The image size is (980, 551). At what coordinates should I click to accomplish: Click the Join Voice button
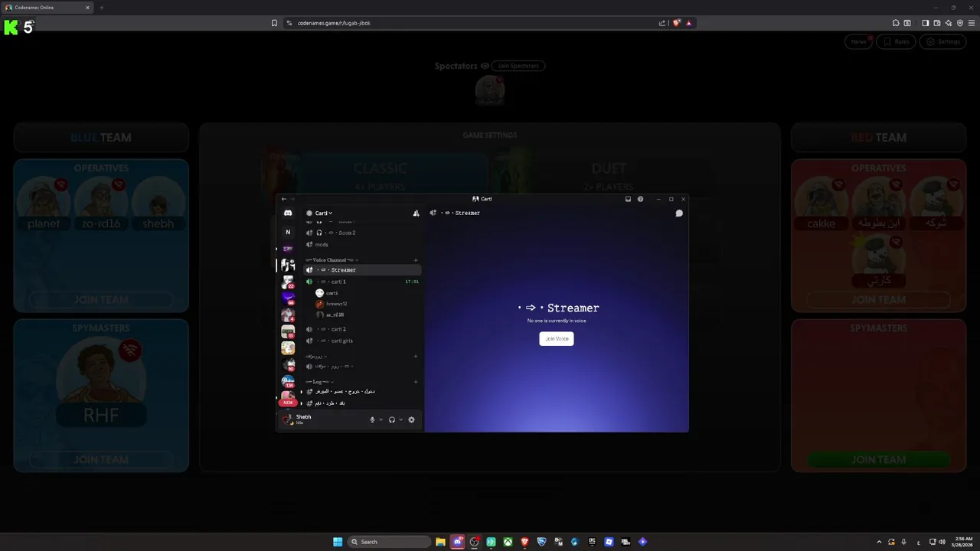point(557,339)
